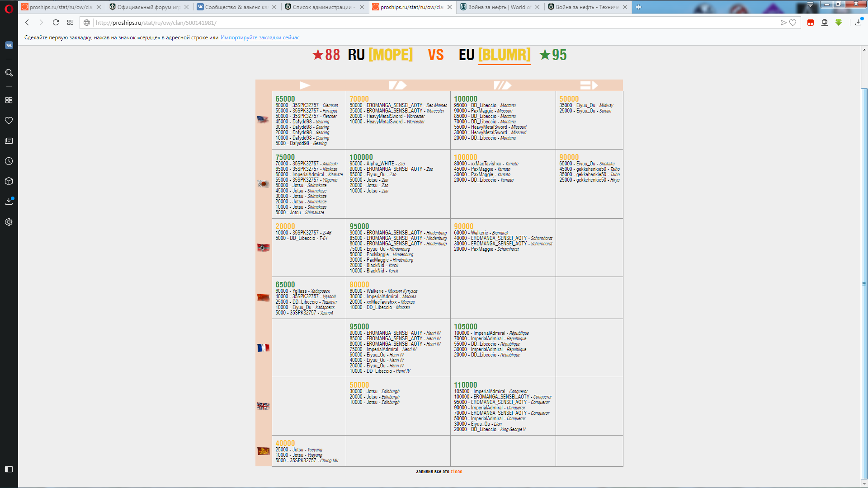Screen dimensions: 868x488
Task: Select battleships column header icon
Action: pos(502,85)
